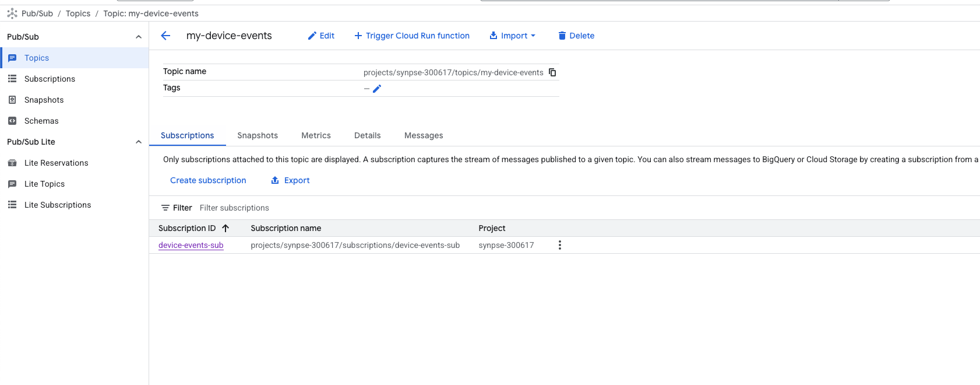Open Schemas in the sidebar
The height and width of the screenshot is (385, 980).
(x=74, y=121)
